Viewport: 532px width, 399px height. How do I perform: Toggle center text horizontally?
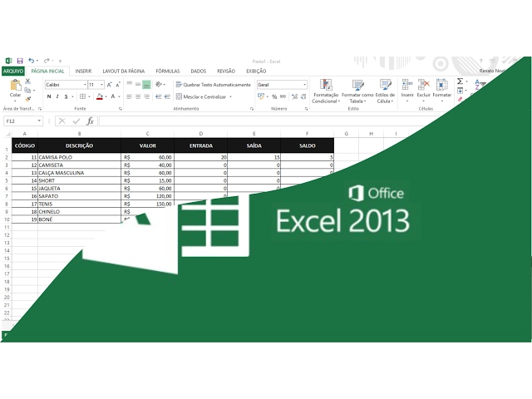pyautogui.click(x=138, y=96)
